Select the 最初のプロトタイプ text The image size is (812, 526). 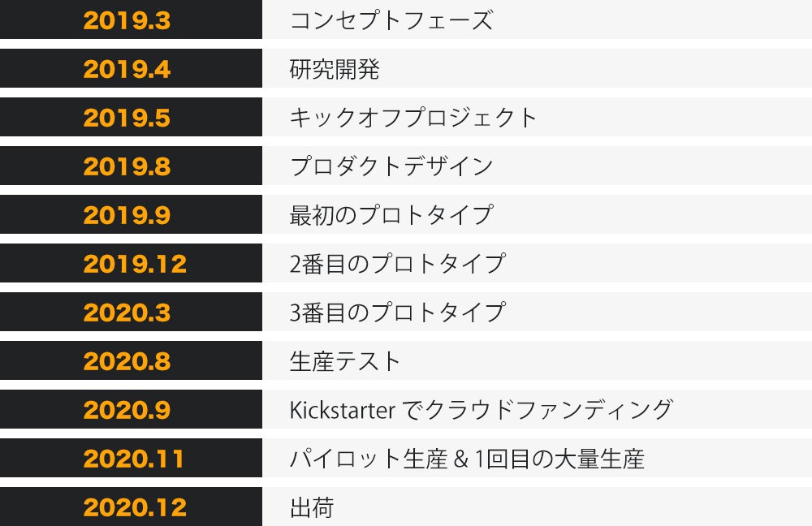point(391,215)
